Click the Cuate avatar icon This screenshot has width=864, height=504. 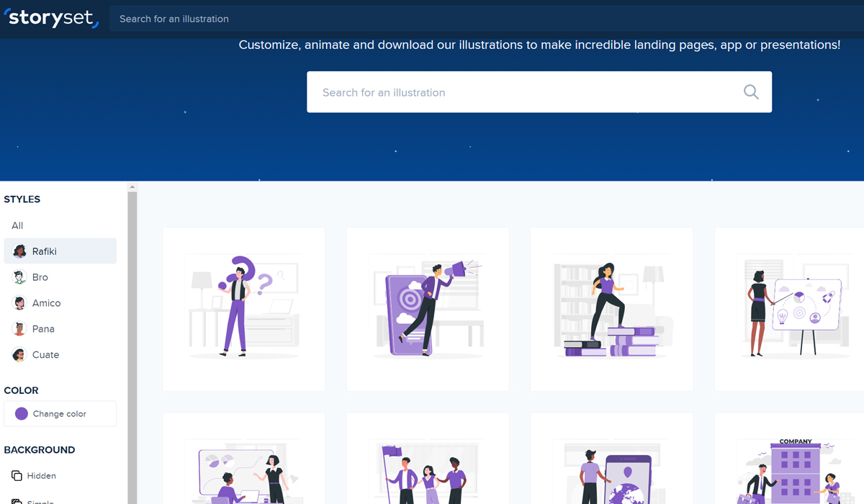(x=19, y=355)
